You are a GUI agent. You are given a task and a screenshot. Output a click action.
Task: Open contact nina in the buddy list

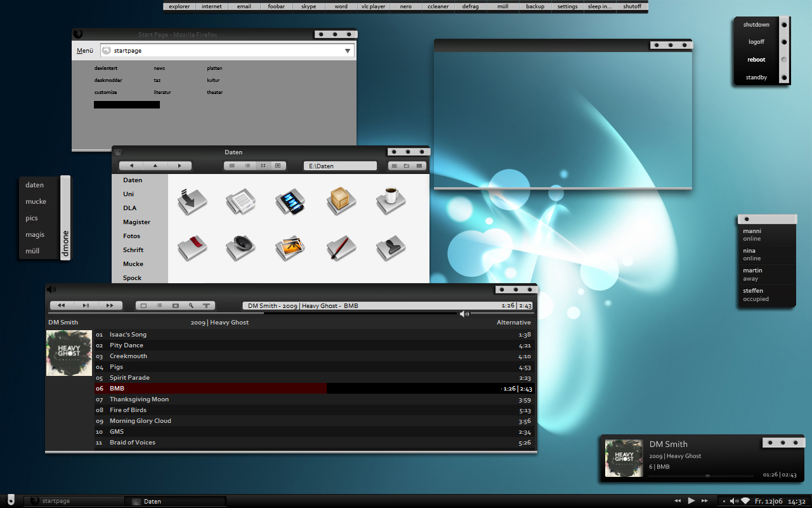click(x=766, y=255)
